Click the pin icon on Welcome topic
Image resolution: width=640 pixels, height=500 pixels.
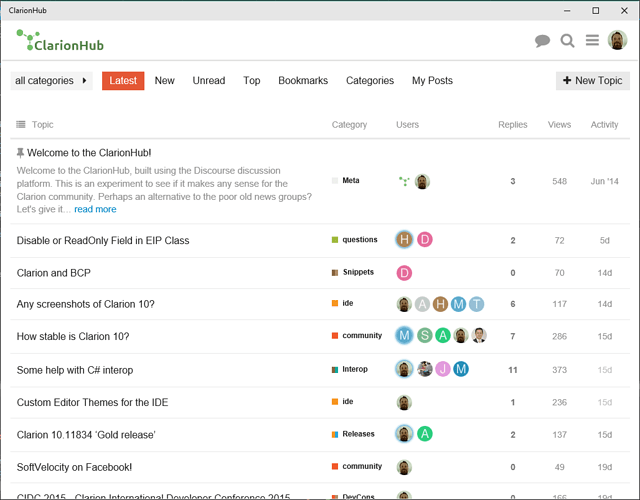pos(20,153)
